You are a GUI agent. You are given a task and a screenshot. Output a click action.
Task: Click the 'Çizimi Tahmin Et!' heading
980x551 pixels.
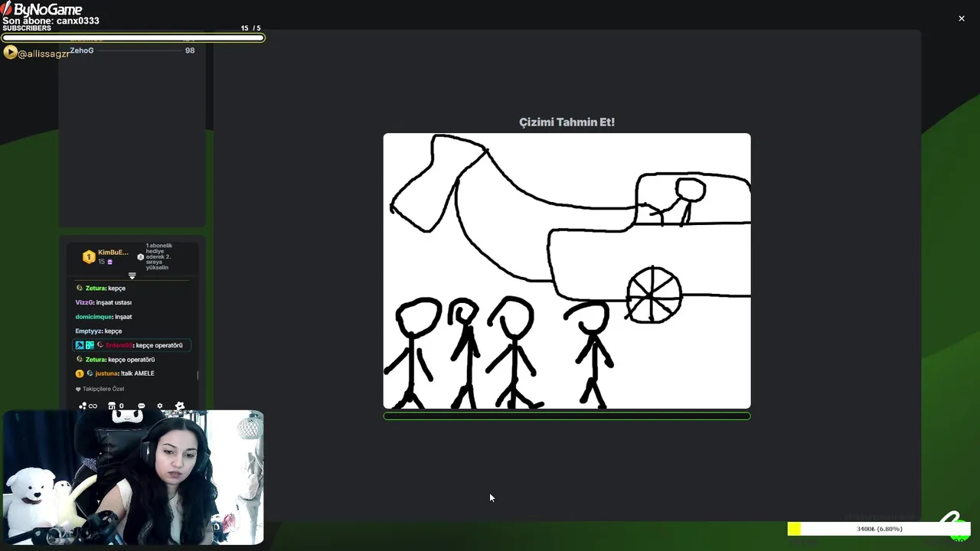pos(567,122)
